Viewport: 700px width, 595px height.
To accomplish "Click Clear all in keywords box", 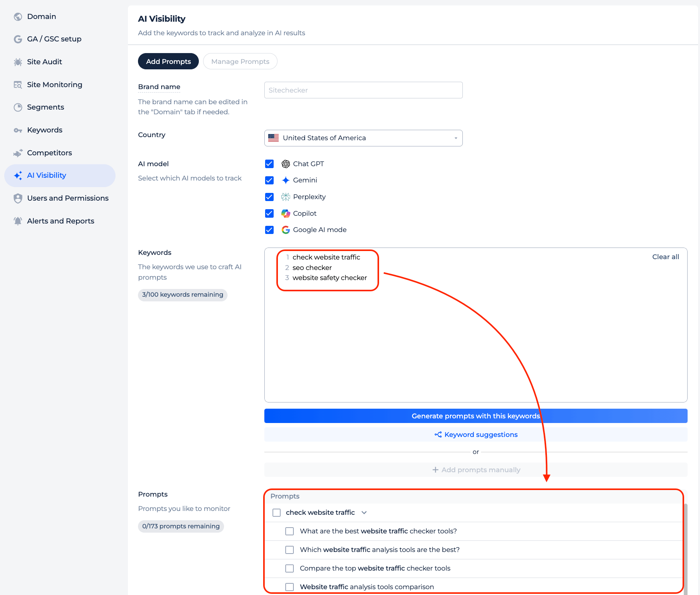I will coord(666,257).
